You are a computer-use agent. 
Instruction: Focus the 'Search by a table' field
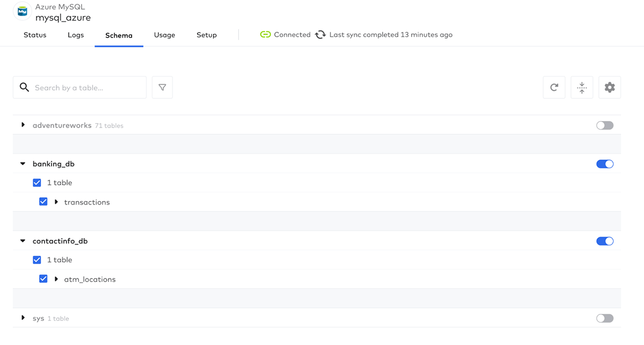(x=87, y=88)
